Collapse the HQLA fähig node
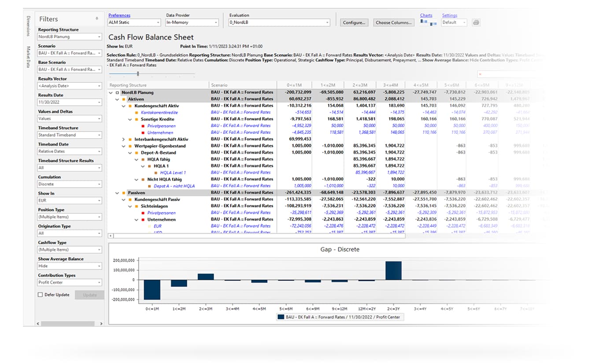Viewport: 603px width, 364px height. tap(137, 159)
